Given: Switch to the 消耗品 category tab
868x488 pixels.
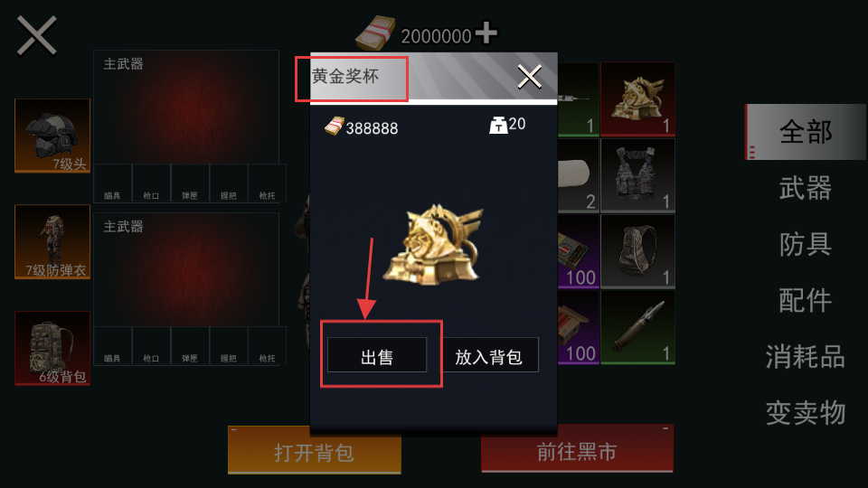Looking at the screenshot, I should point(806,356).
